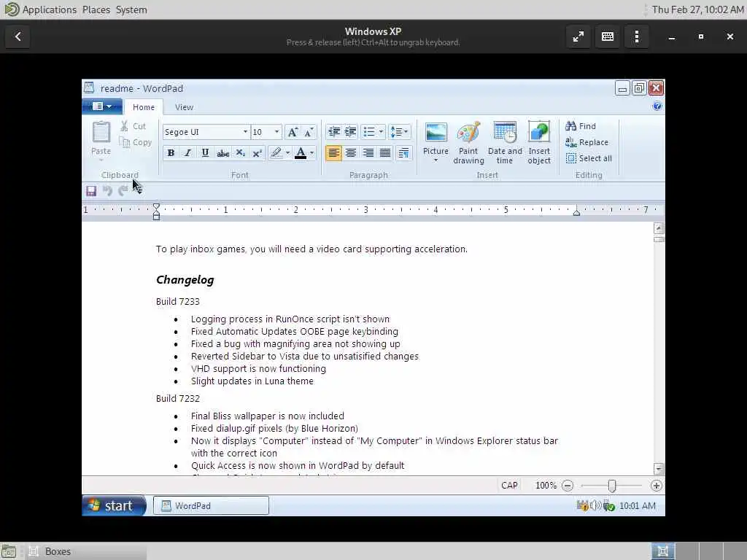Click the document scrollbar up arrow
Image resolution: width=747 pixels, height=560 pixels.
tap(659, 228)
